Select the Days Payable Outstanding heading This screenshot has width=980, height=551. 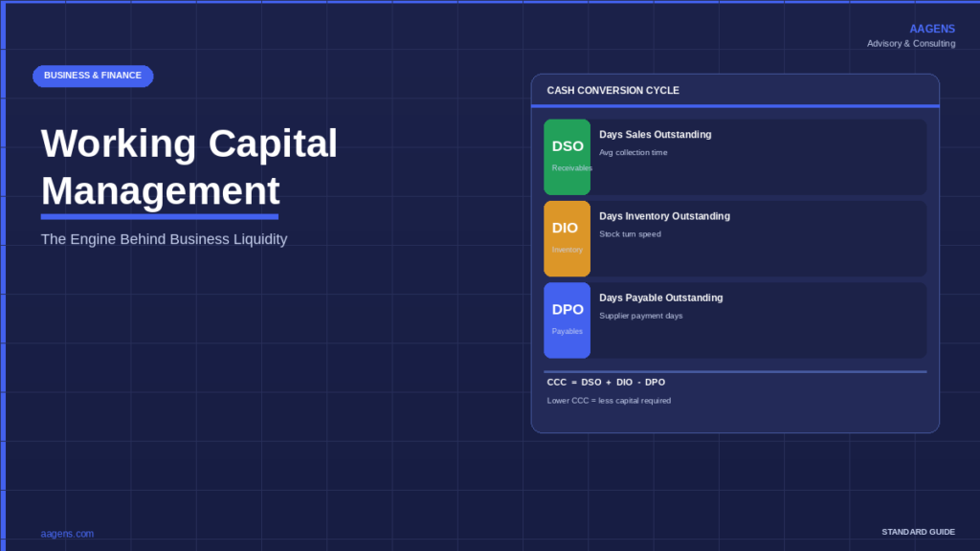click(x=660, y=298)
